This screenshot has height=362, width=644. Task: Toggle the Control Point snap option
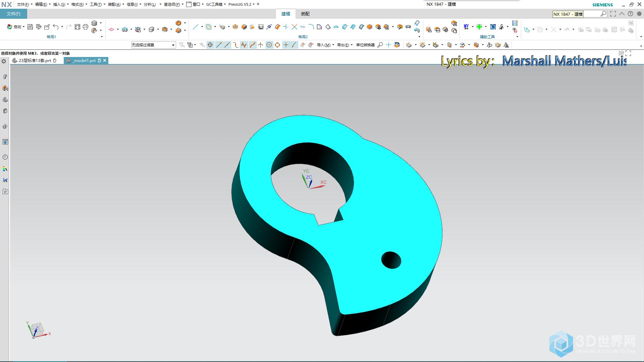(235, 45)
